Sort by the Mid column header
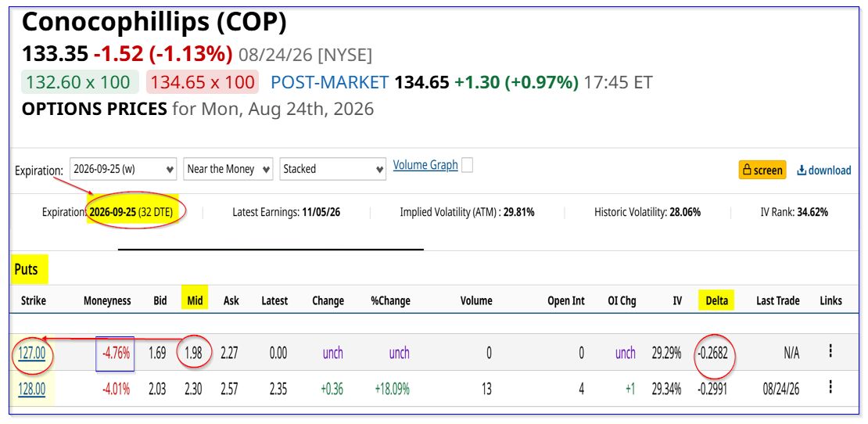Screen dimensions: 868x424 tap(194, 300)
